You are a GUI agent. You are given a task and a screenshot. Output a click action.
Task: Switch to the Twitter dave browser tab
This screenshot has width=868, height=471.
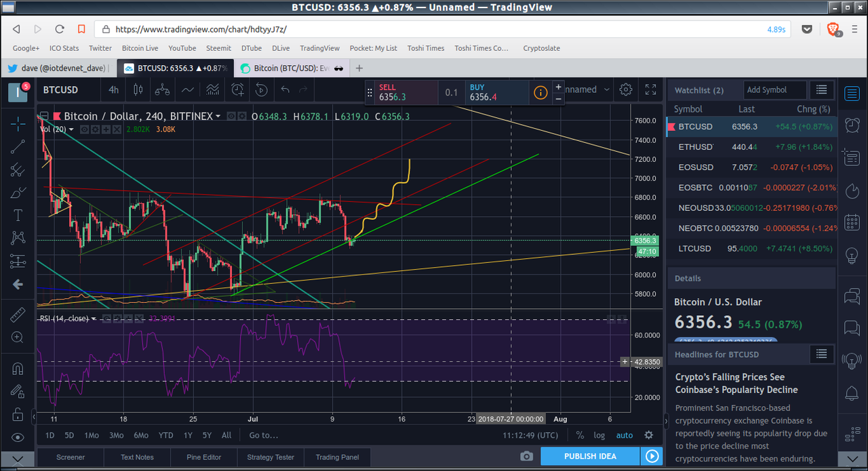(x=59, y=68)
